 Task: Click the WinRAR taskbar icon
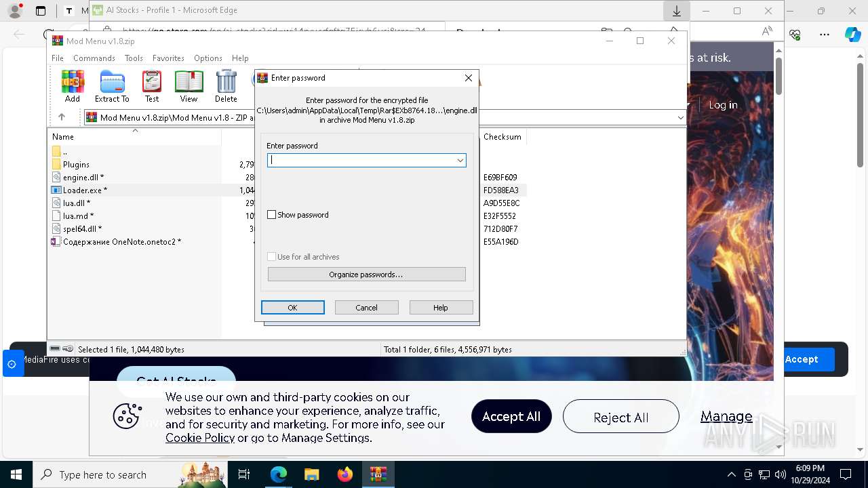tap(378, 474)
